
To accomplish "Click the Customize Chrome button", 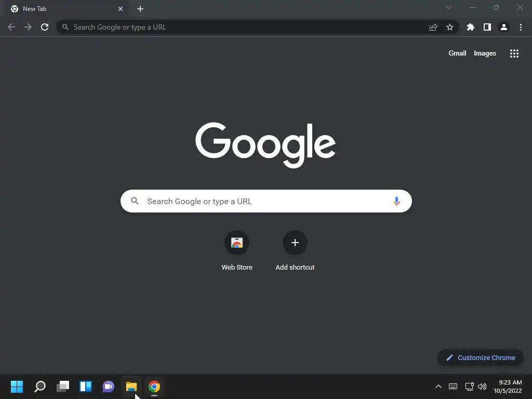I will [481, 357].
